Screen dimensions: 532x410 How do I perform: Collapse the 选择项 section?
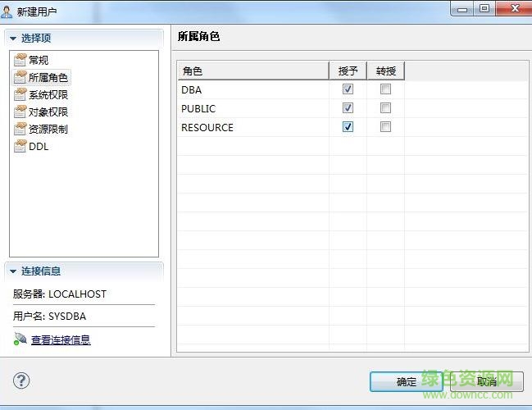(x=13, y=39)
